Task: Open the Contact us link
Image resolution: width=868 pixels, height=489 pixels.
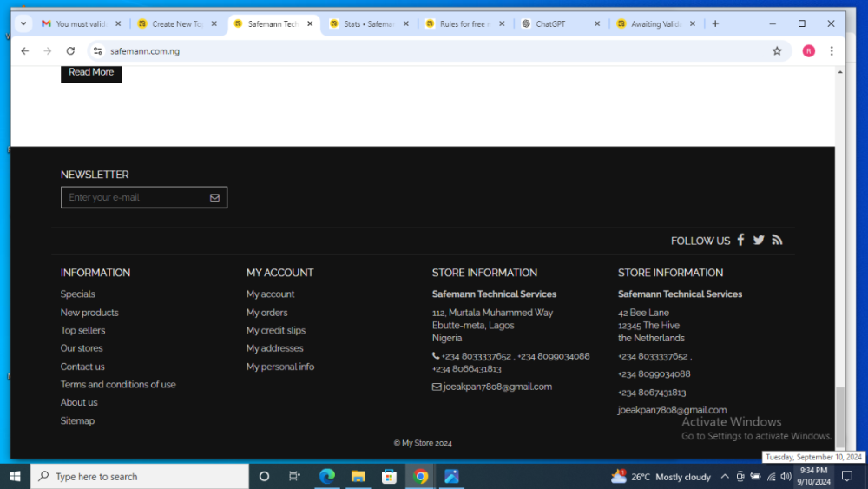Action: pyautogui.click(x=82, y=367)
